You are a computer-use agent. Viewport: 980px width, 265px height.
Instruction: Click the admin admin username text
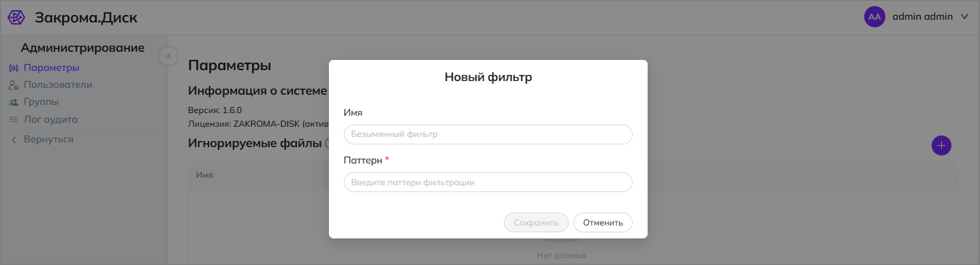pyautogui.click(x=922, y=17)
